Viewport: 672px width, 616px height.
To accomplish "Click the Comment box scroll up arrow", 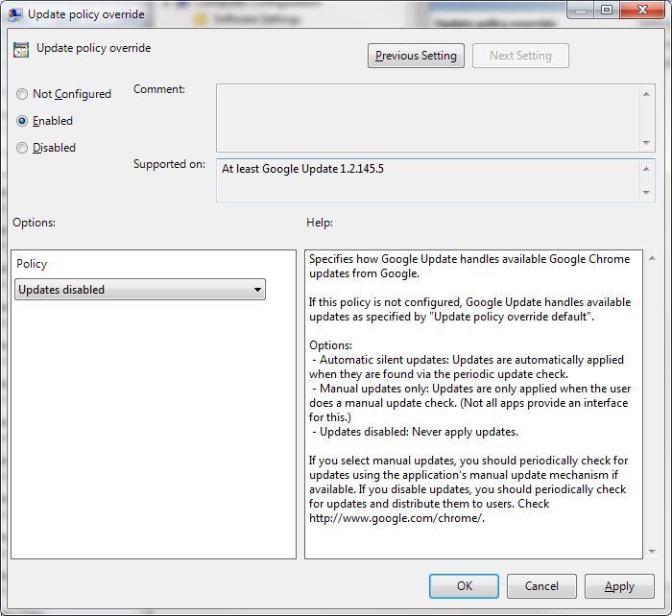I will (x=646, y=94).
